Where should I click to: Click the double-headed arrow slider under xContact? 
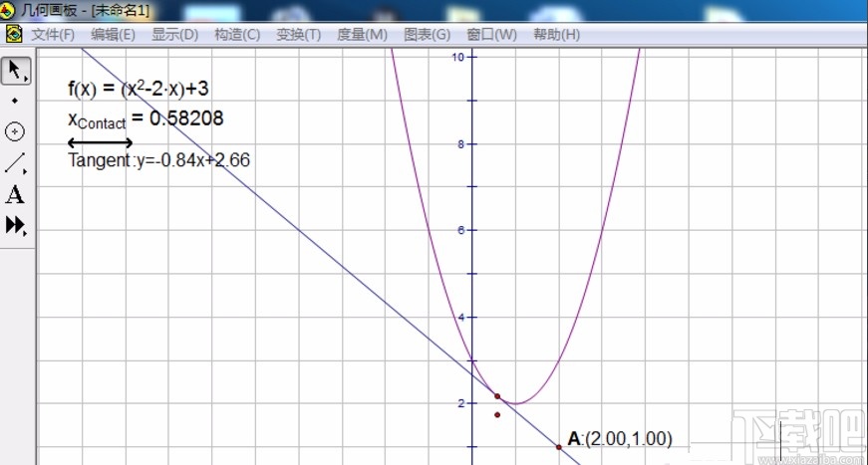pyautogui.click(x=100, y=143)
